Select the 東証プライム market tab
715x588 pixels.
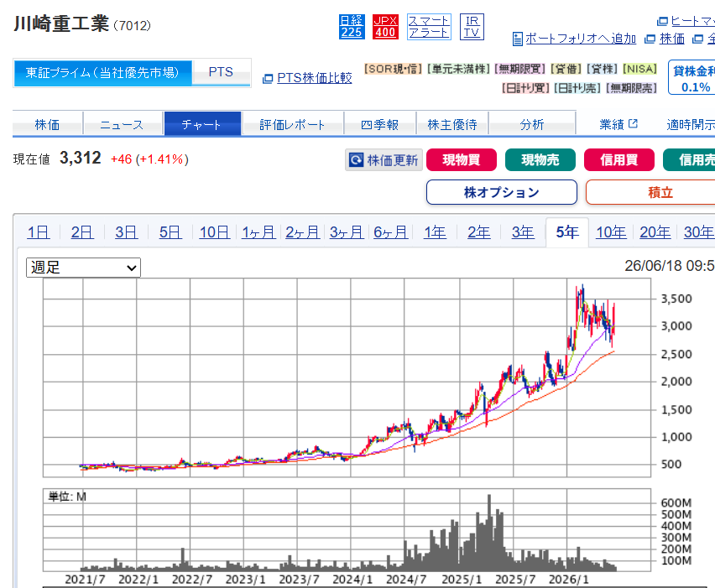pyautogui.click(x=102, y=72)
